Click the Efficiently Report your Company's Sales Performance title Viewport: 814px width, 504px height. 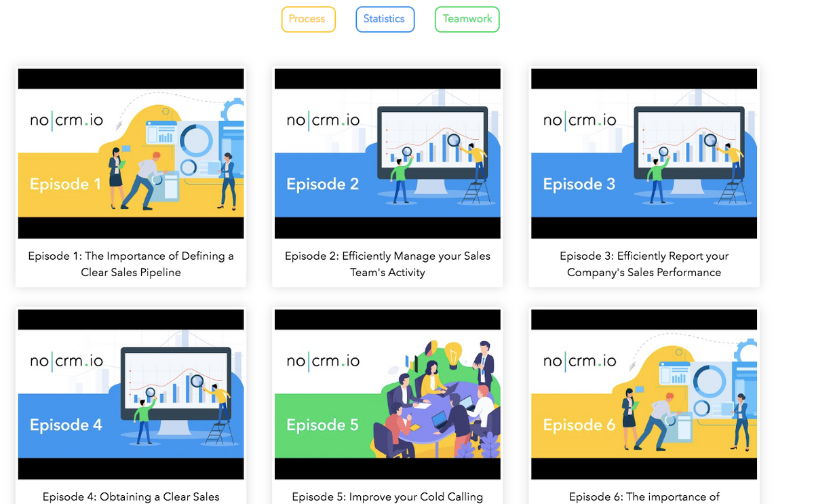coord(644,264)
